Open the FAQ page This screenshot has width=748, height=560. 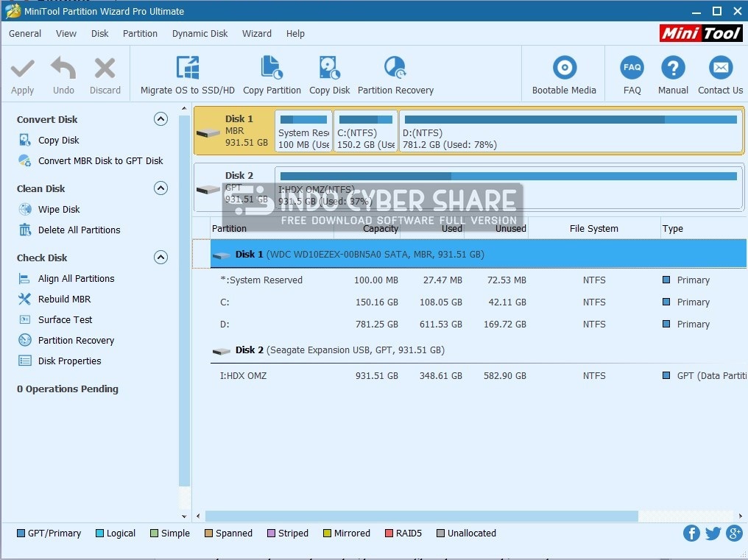coord(632,77)
